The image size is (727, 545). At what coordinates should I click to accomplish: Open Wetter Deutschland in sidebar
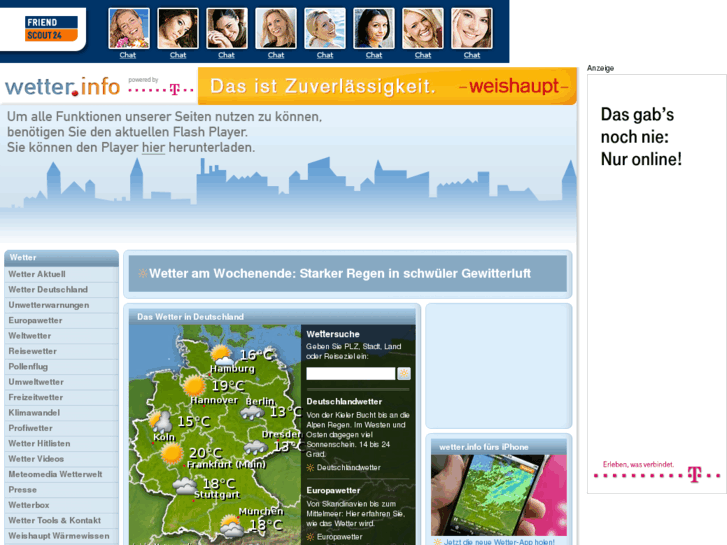click(x=61, y=289)
